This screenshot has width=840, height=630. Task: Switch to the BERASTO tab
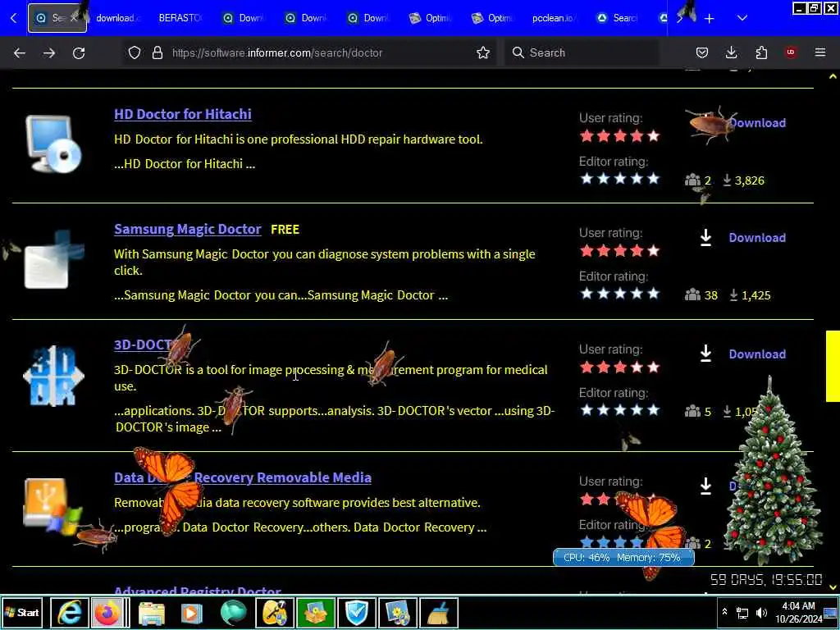click(180, 18)
